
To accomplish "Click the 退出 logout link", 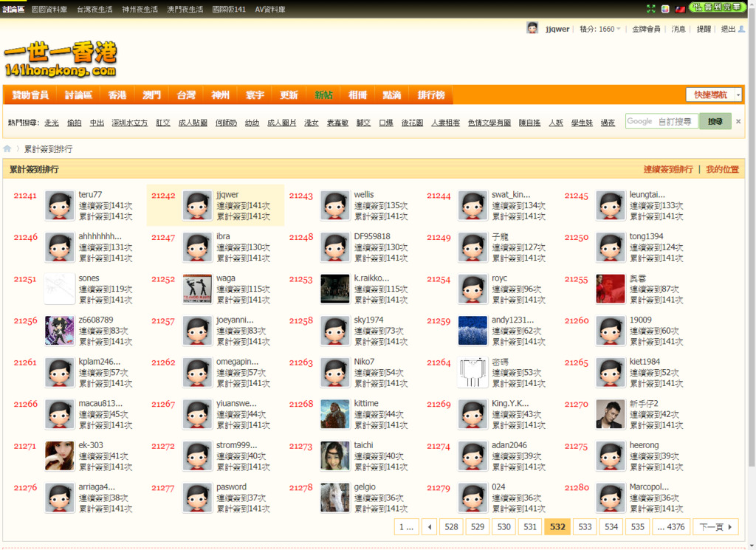I will [x=728, y=29].
